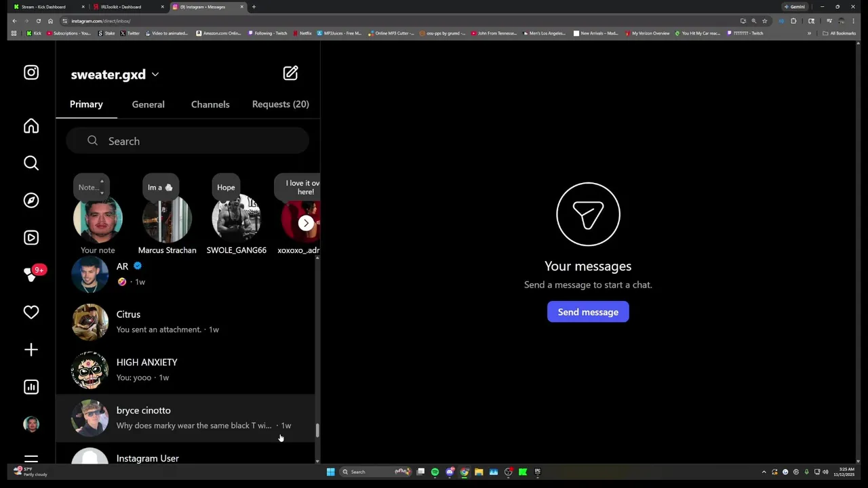
Task: Open the Twitter bookmark
Action: pos(129,33)
